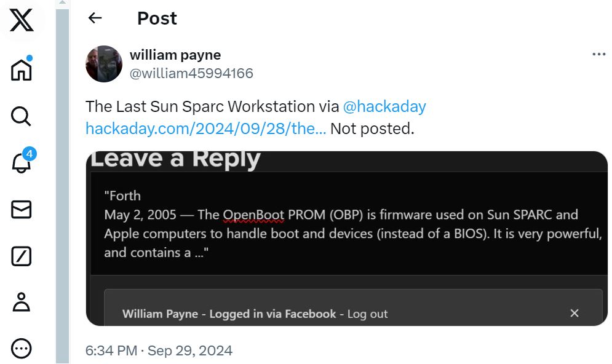
Task: Click the X close mark in screenshot
Action: (x=574, y=313)
